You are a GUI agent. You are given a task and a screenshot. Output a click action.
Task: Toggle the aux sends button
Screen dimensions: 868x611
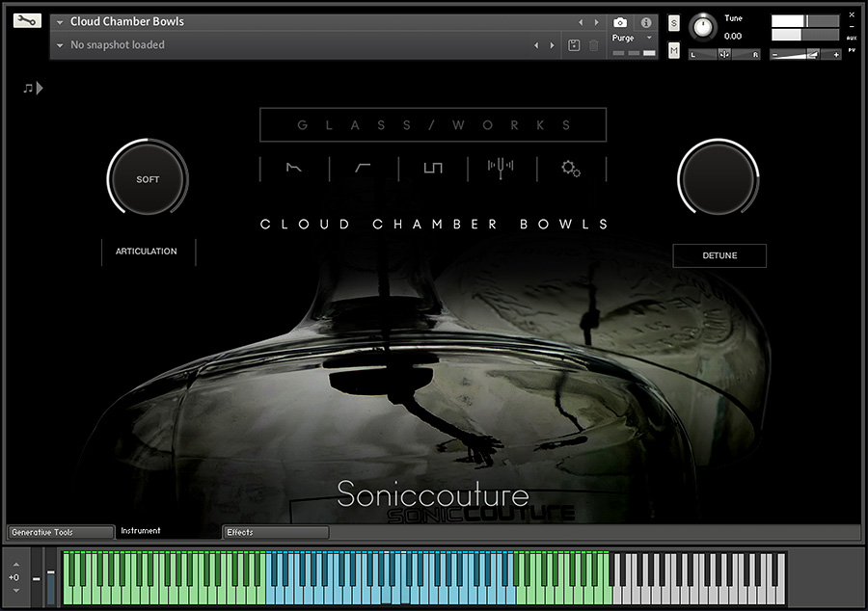[x=852, y=39]
